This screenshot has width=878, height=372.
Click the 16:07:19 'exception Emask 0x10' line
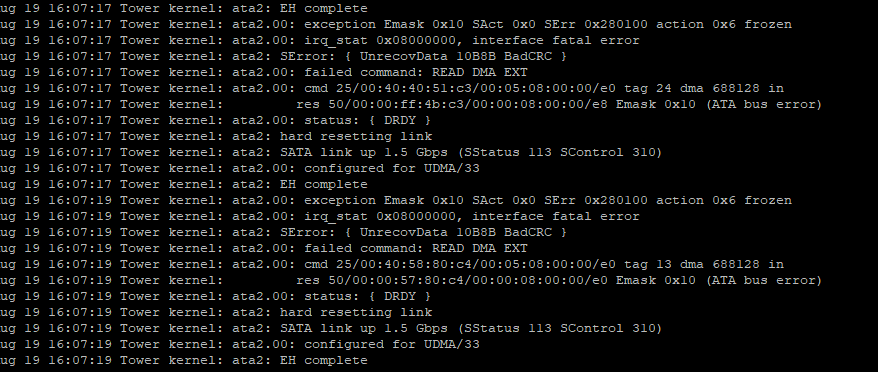click(x=396, y=201)
